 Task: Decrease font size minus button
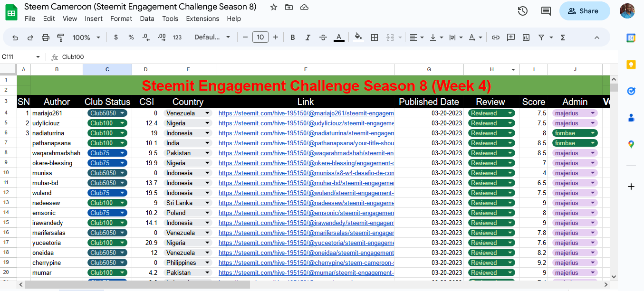pyautogui.click(x=245, y=38)
